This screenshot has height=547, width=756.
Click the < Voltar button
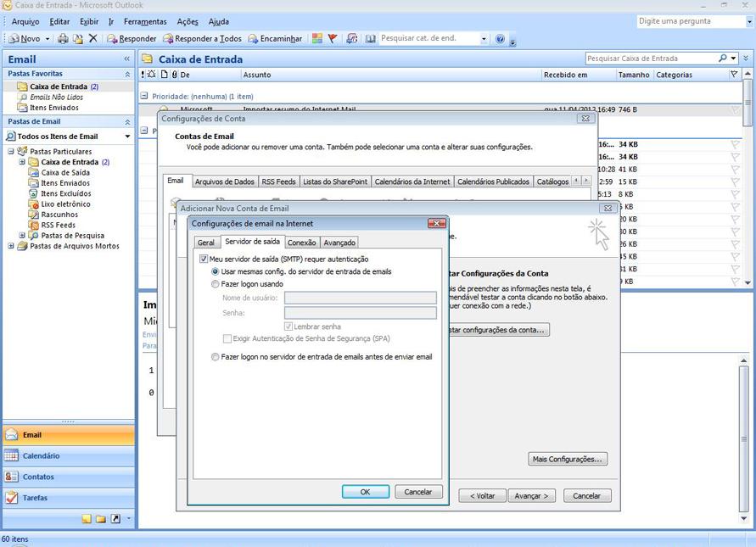click(482, 496)
